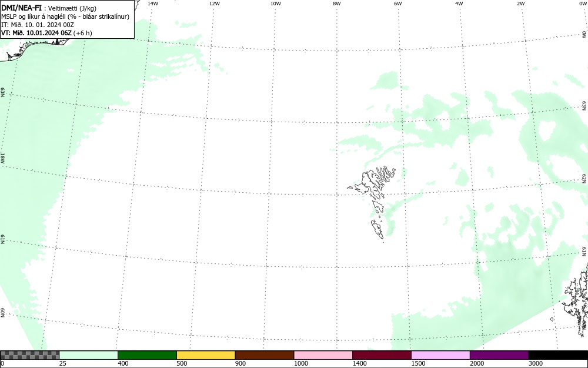Click the 18W label on left edge
Screen dimensions: 588x368
click(2, 158)
